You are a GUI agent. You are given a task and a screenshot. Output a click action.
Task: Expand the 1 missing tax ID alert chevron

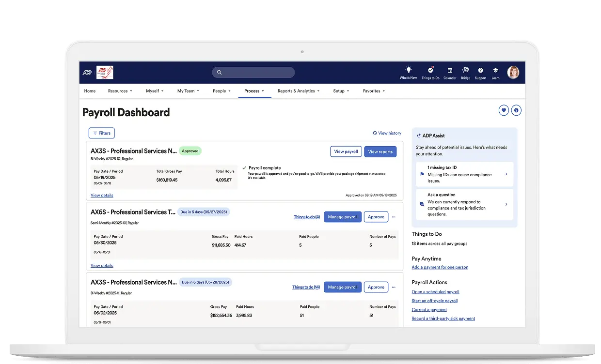coord(506,173)
